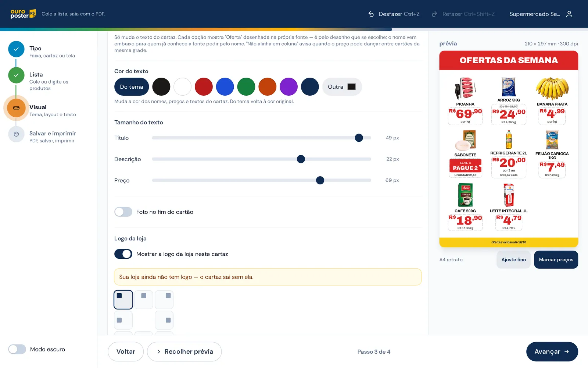Screen dimensions: 588x368
Task: Collapse preview with Recolher prévia
Action: pos(184,352)
